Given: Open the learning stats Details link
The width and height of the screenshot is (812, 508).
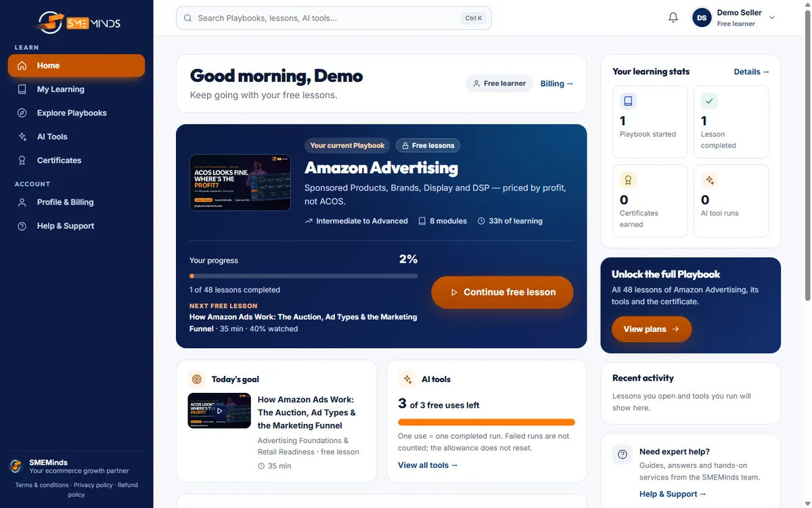Looking at the screenshot, I should 752,72.
